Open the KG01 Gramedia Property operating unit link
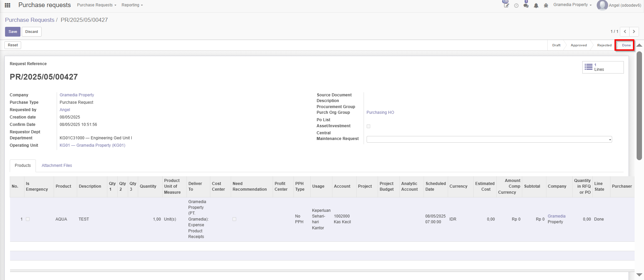The image size is (644, 280). tap(92, 145)
